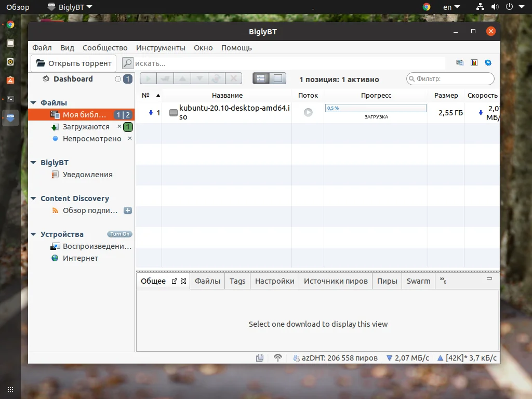Click the status bar document copy icon

(x=260, y=357)
